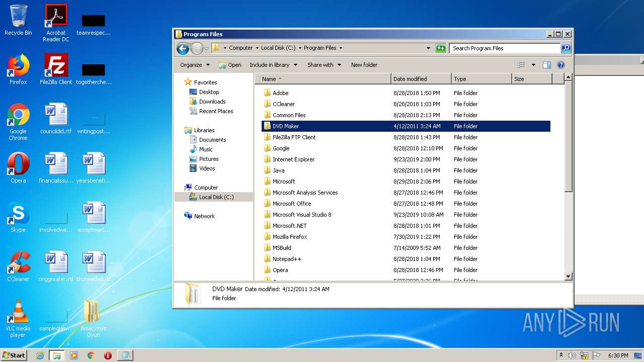This screenshot has height=362, width=644.
Task: Select the Skype desktop shortcut
Action: [x=18, y=217]
